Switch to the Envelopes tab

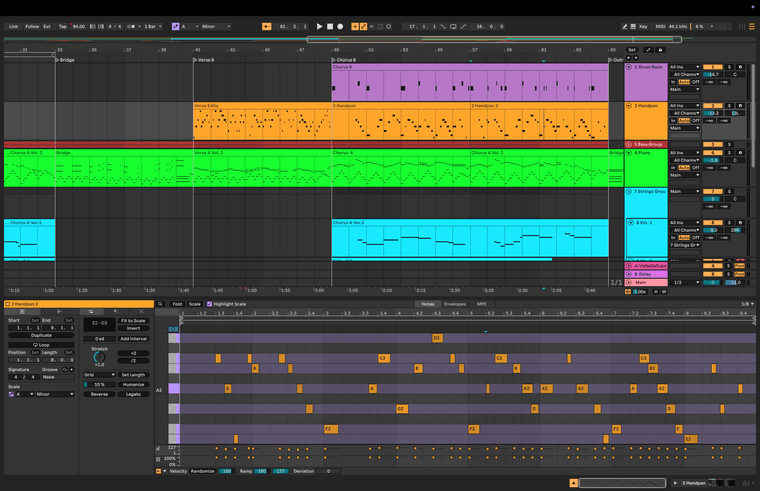click(455, 304)
